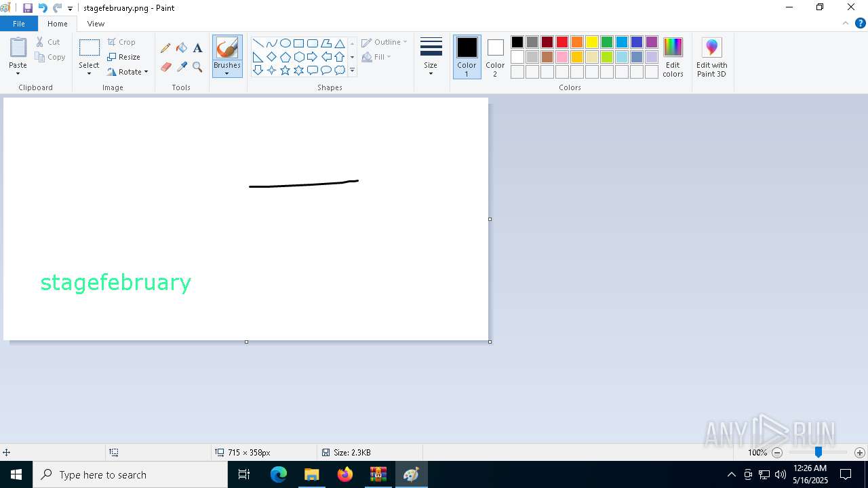Image resolution: width=868 pixels, height=488 pixels.
Task: Click the Zoom out minus button
Action: pyautogui.click(x=777, y=453)
